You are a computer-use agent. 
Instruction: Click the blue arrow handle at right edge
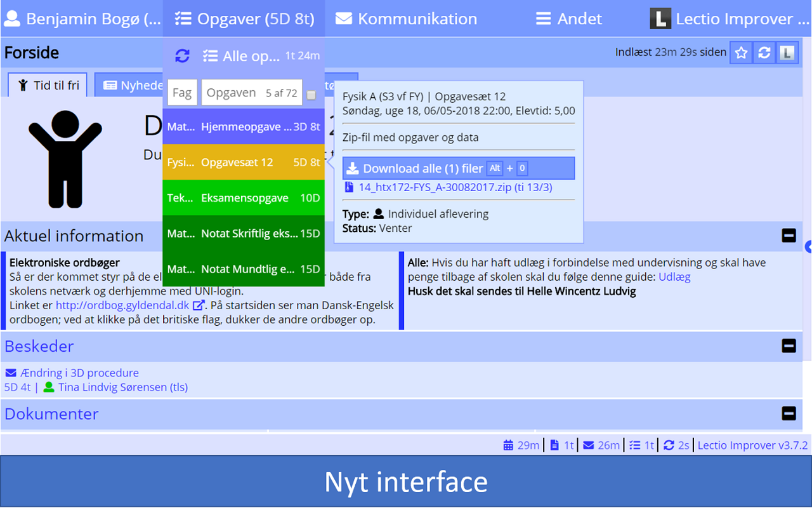pos(808,246)
